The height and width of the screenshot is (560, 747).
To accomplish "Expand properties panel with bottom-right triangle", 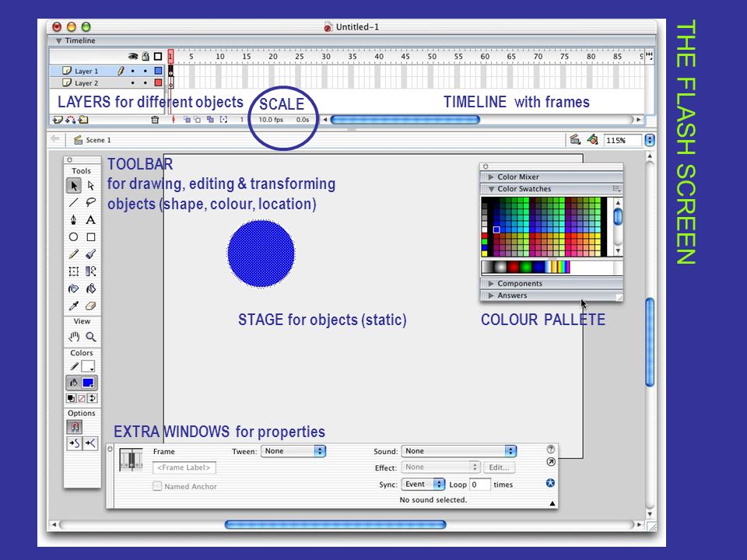I will coord(552,503).
